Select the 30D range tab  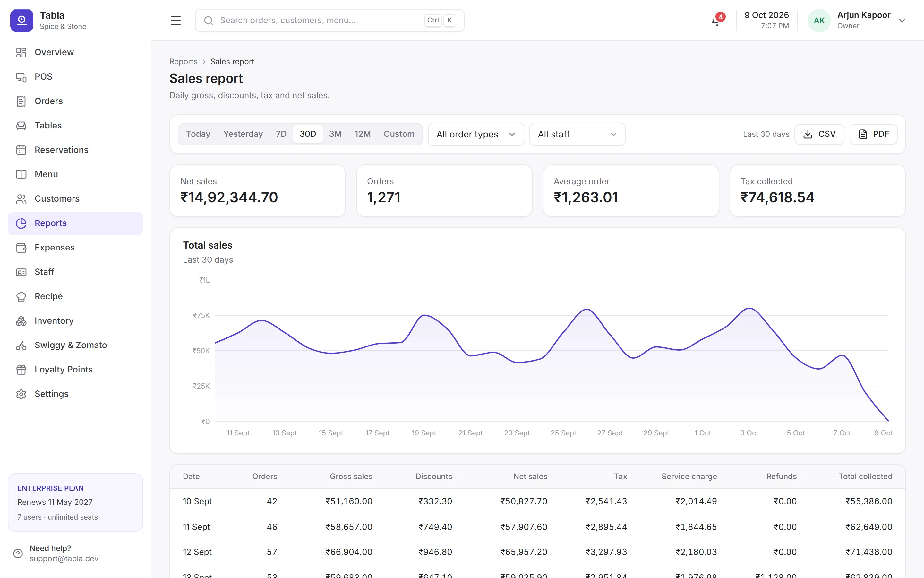click(x=308, y=134)
